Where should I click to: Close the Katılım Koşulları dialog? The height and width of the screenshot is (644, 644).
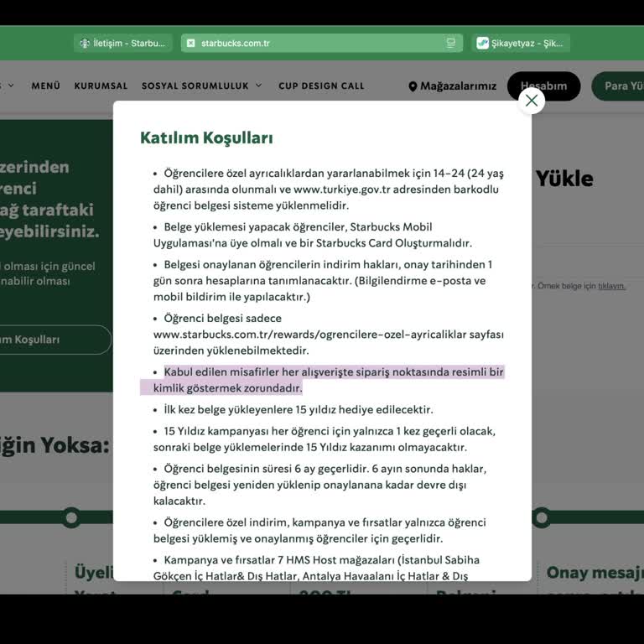[532, 101]
